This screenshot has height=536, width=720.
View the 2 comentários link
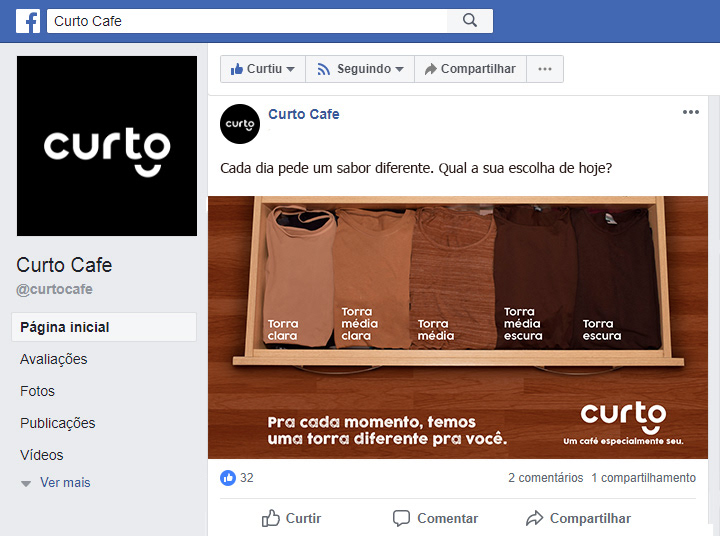pyautogui.click(x=546, y=478)
